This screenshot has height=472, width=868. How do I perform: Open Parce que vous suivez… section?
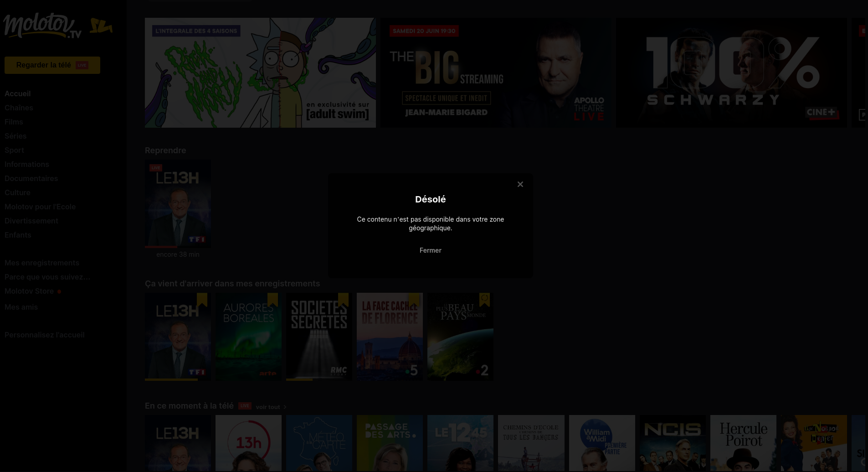click(47, 277)
